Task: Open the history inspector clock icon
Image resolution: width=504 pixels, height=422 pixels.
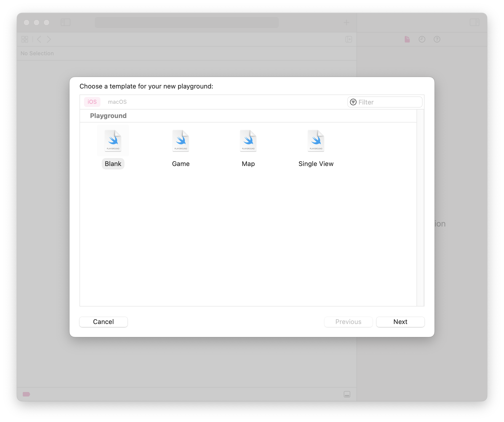Action: (422, 39)
